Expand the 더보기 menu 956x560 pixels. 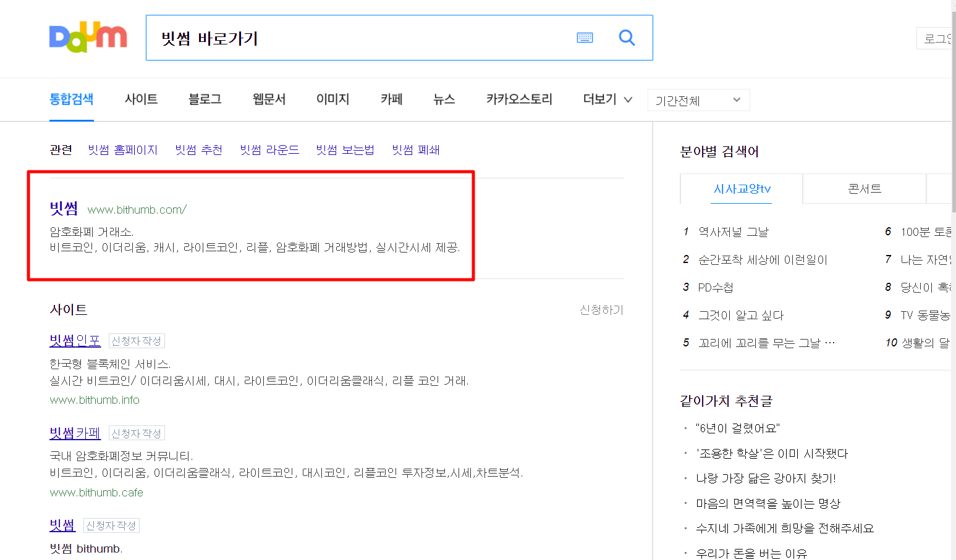point(607,99)
